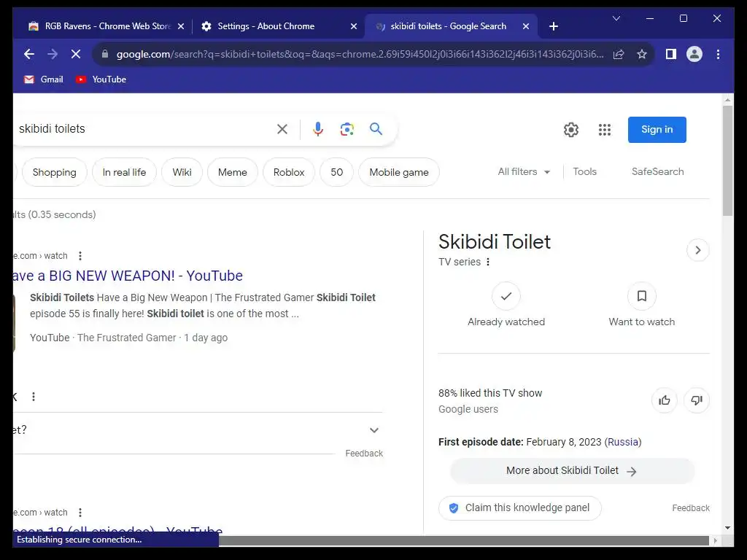Open more options beside TV series
747x560 pixels.
(488, 262)
